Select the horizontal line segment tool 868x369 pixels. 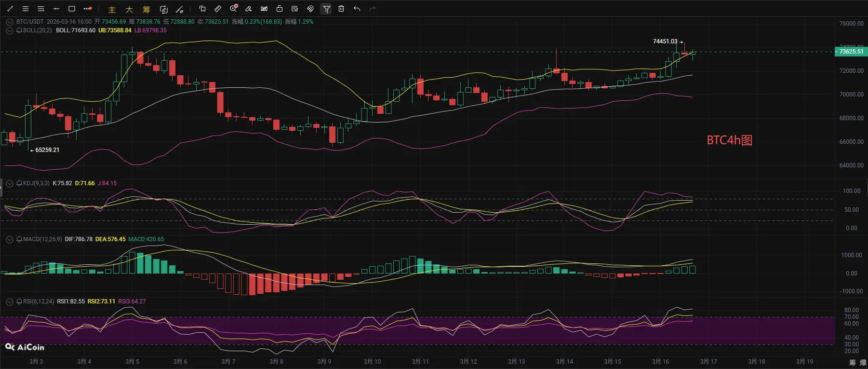56,9
